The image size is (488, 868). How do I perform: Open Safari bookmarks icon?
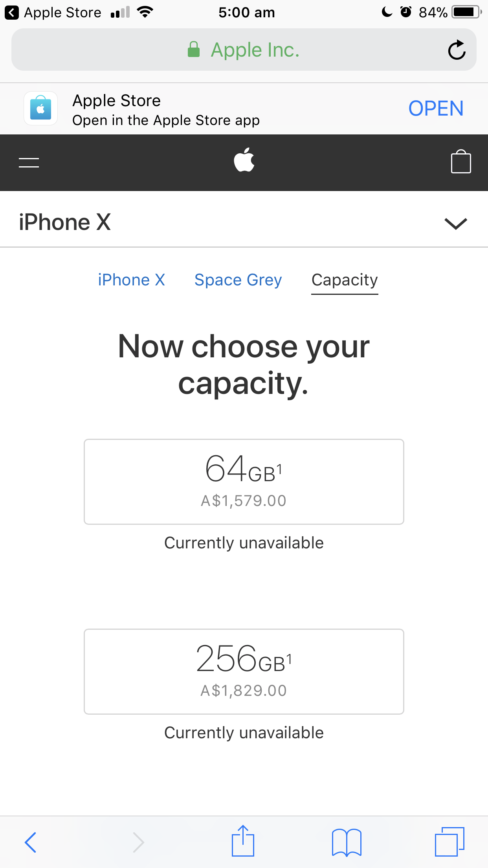pos(347,842)
